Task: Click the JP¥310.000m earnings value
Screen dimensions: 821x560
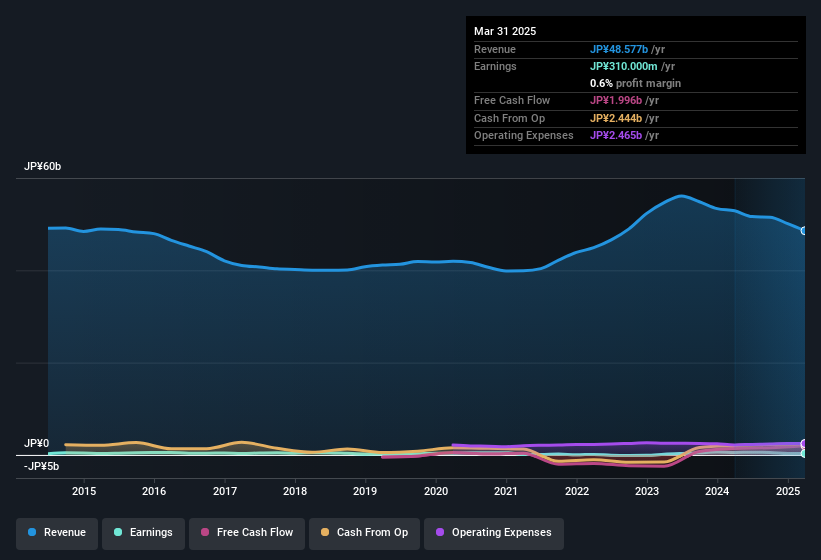Action: point(624,66)
